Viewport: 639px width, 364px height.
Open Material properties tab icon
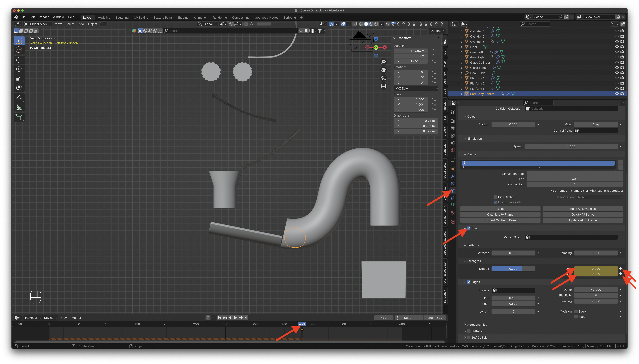[x=453, y=213]
